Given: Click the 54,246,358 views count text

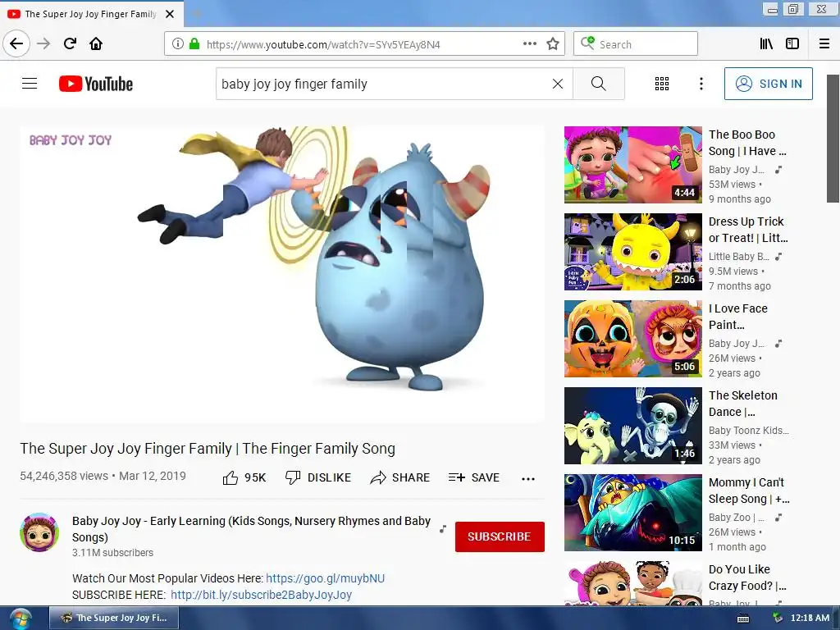Looking at the screenshot, I should 64,476.
